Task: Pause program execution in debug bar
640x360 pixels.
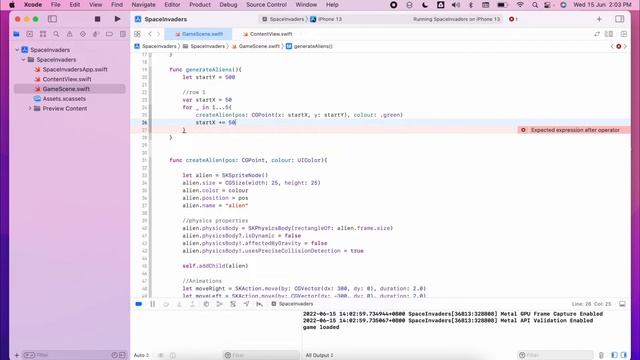Action: tap(153, 304)
